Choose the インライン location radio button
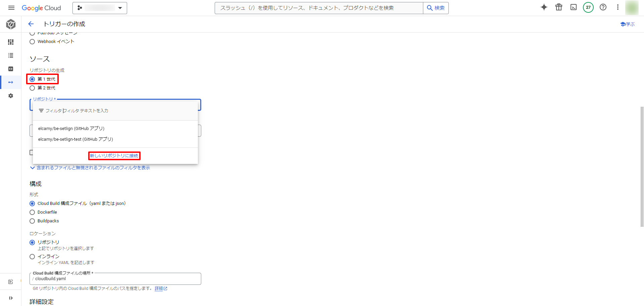 32,257
